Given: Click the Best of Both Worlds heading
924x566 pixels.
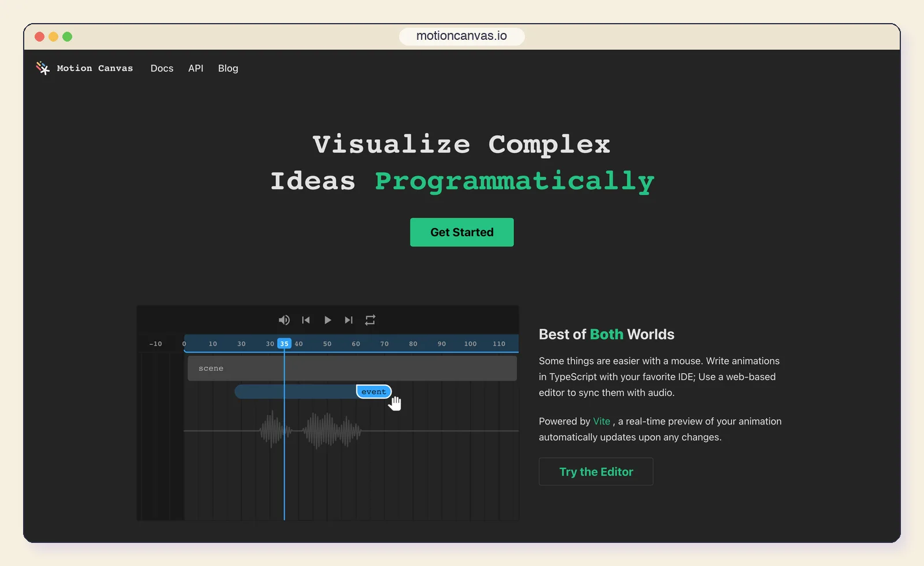Looking at the screenshot, I should 606,334.
